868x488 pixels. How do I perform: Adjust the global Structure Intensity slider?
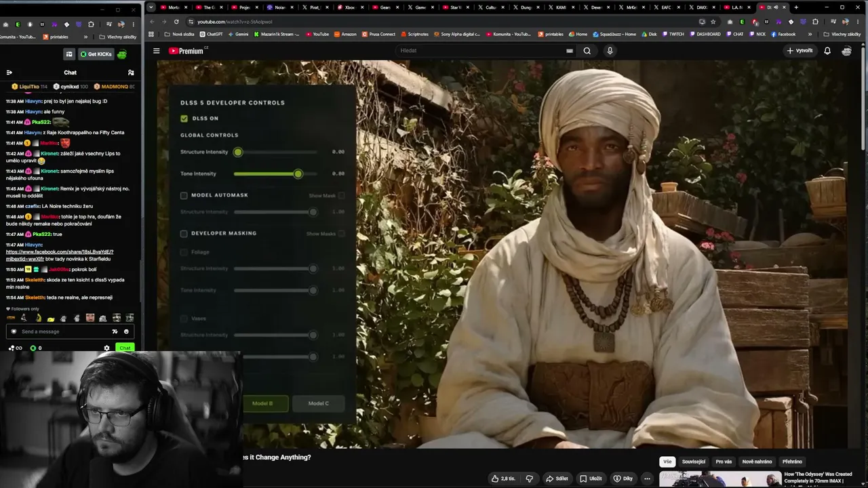[x=275, y=152]
